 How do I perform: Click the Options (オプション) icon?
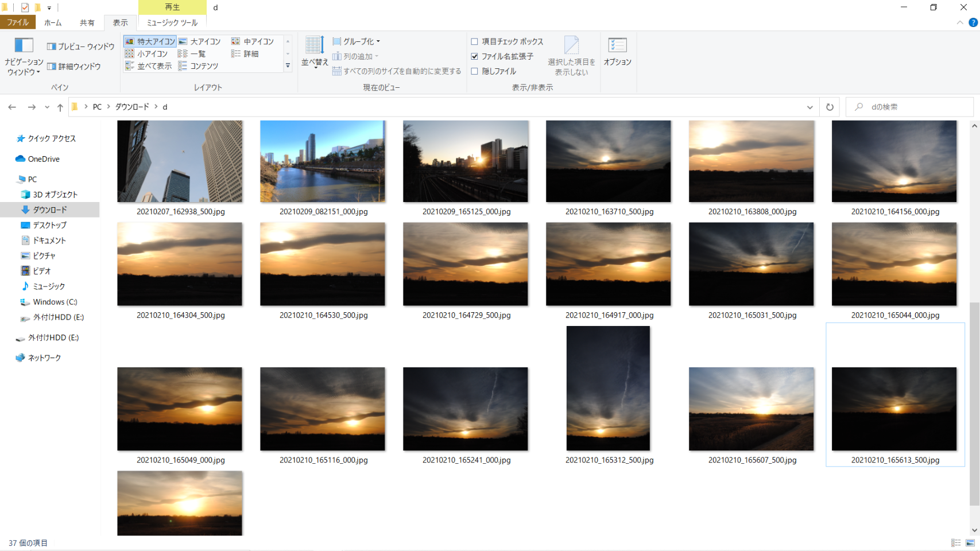(x=617, y=52)
